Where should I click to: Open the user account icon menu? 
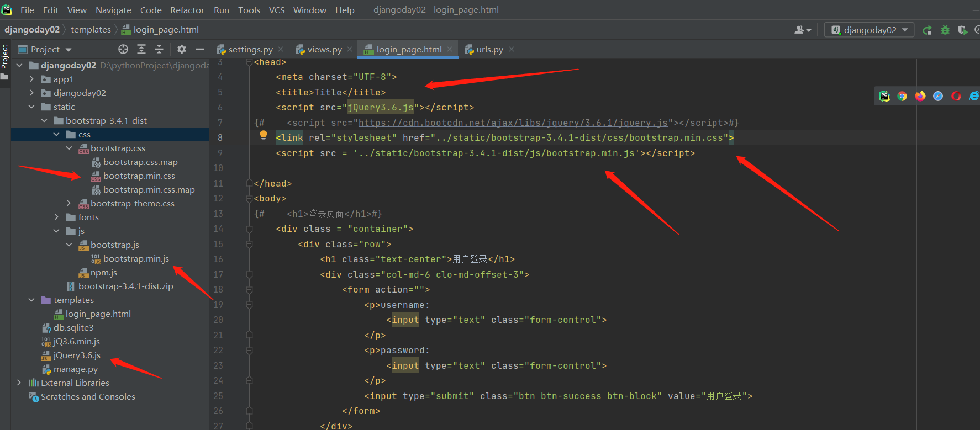pyautogui.click(x=802, y=30)
